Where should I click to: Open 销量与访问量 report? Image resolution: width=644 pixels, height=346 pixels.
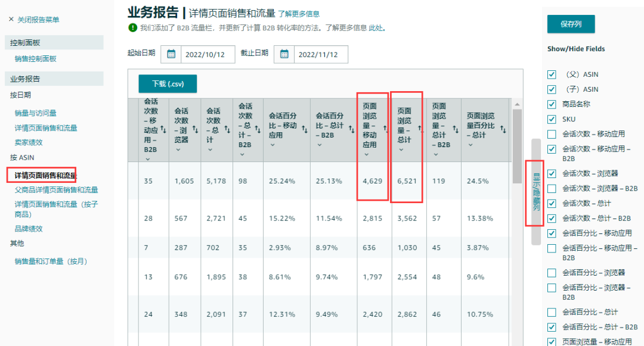coord(36,113)
